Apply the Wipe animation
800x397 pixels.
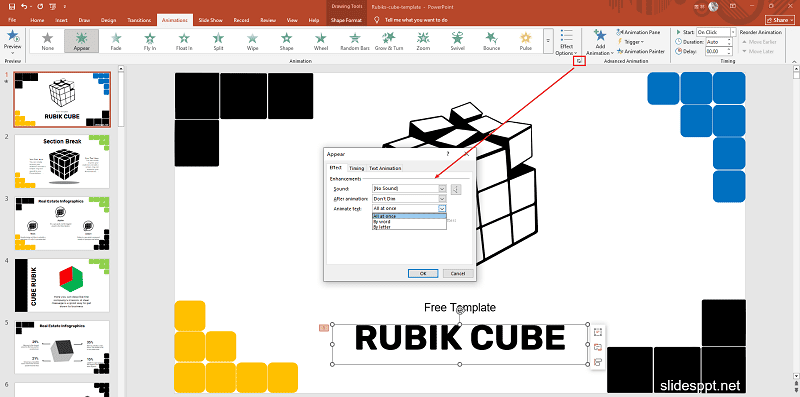coord(253,41)
